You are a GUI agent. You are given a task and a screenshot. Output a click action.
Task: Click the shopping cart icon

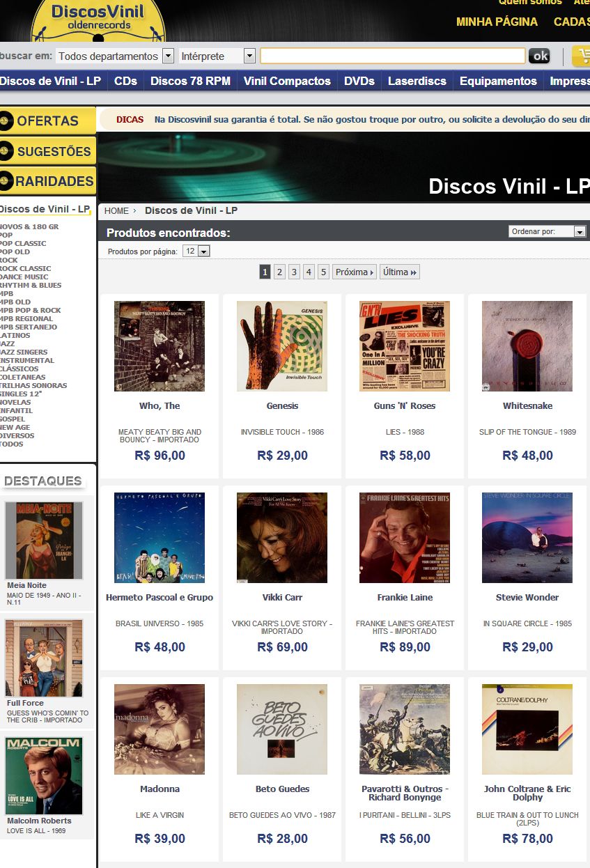[581, 56]
